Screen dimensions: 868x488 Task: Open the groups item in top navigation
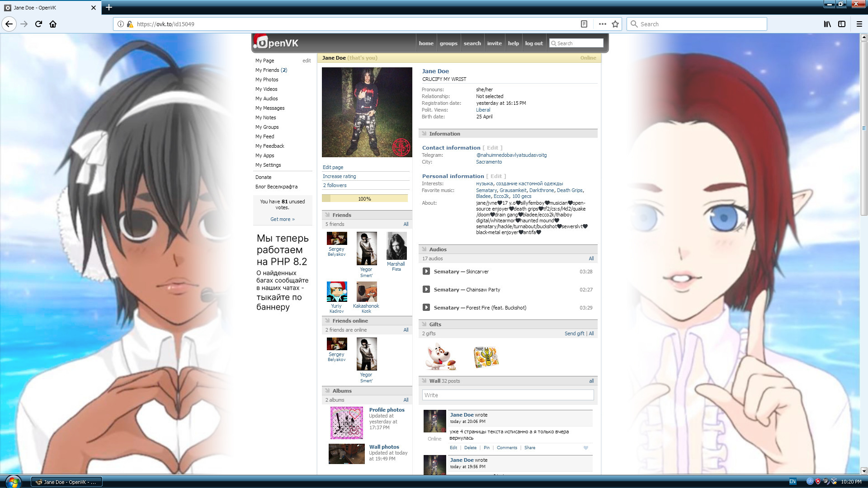(x=448, y=43)
